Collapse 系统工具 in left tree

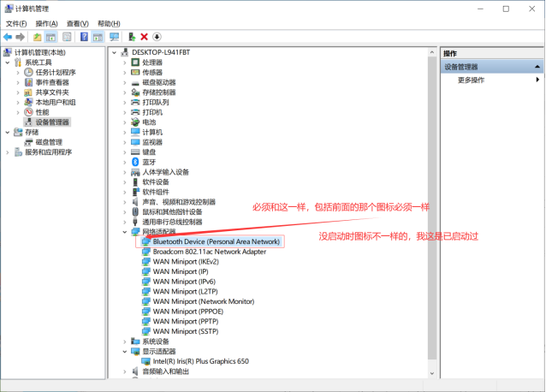pos(8,62)
